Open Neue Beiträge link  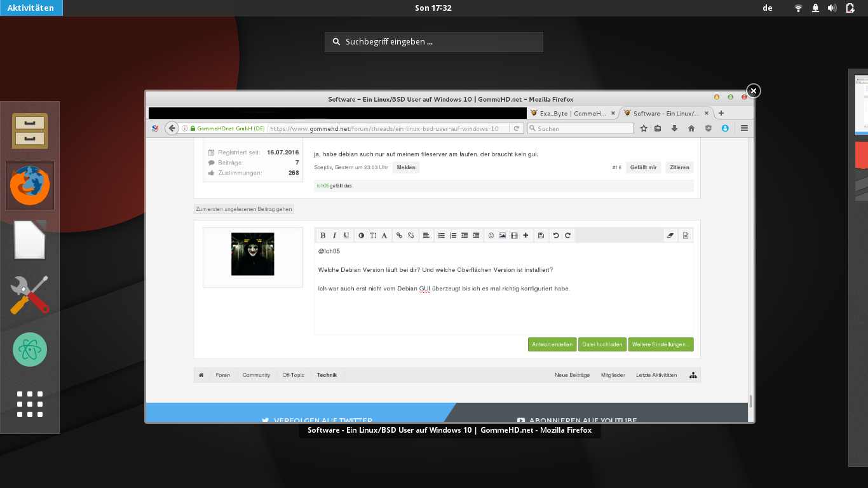click(x=572, y=375)
